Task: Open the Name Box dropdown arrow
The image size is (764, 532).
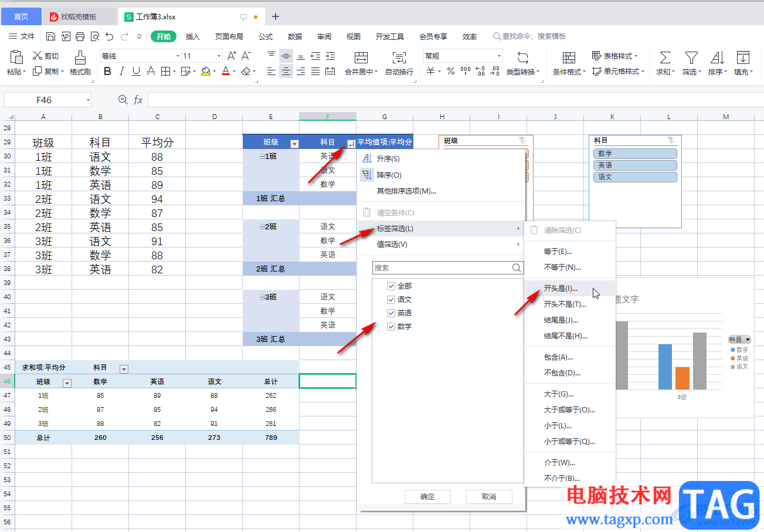Action: pos(88,100)
